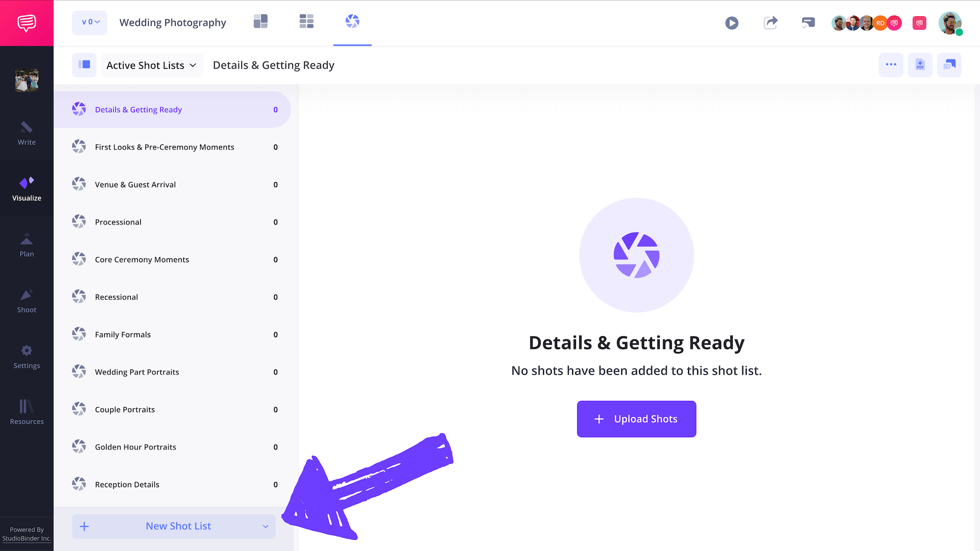Screen dimensions: 980x551
Task: Open the more options ellipsis menu
Action: point(891,65)
